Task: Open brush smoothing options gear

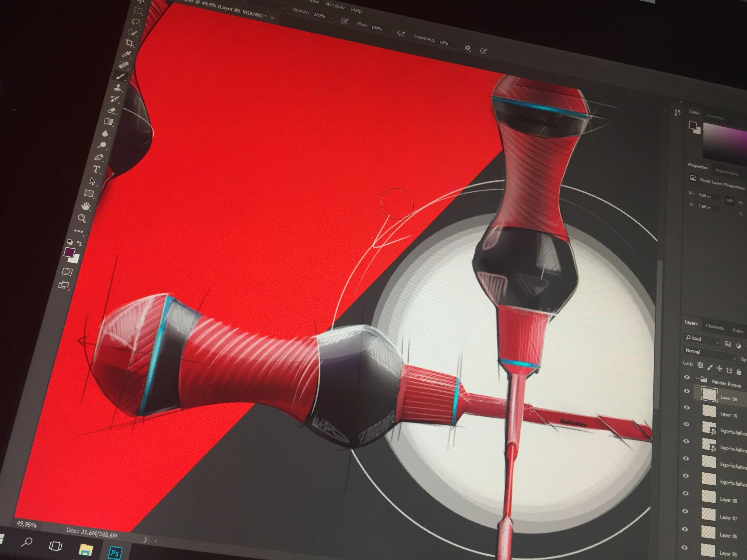Action: [467, 48]
